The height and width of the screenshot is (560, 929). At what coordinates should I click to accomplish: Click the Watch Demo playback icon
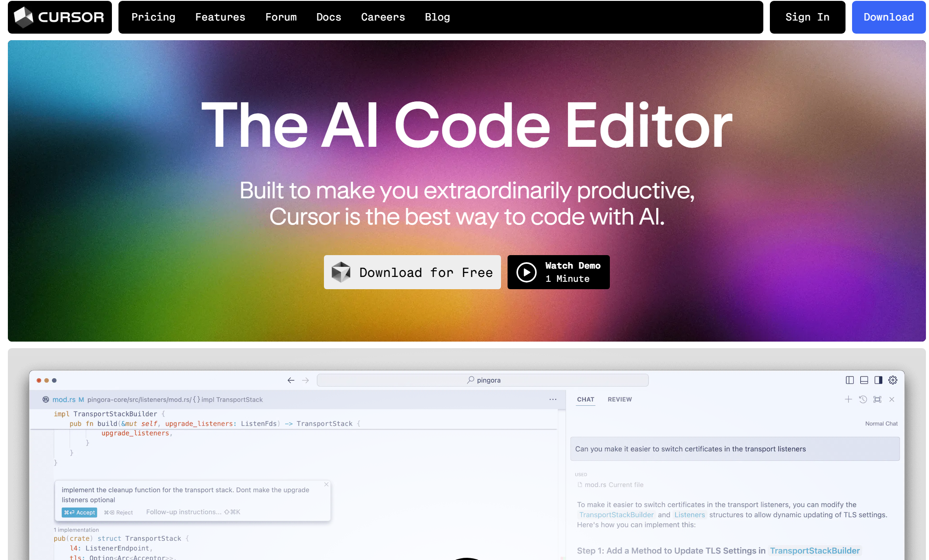click(x=525, y=272)
